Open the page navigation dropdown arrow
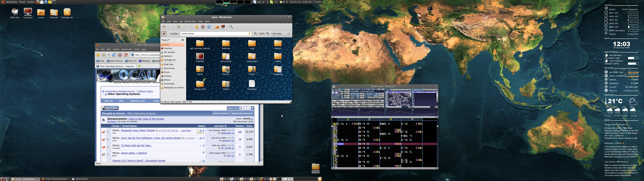 [x=253, y=108]
